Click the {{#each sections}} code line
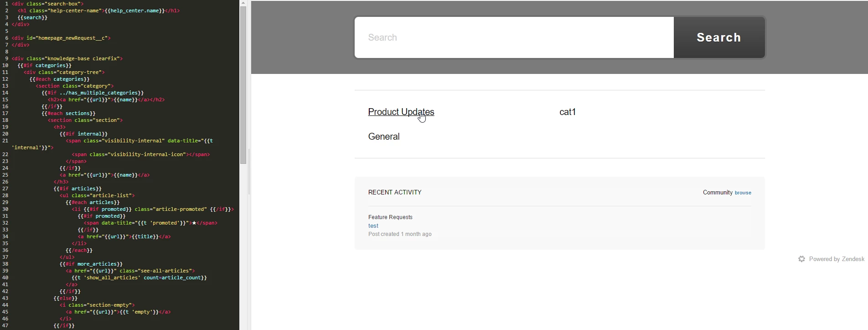This screenshot has height=330, width=868. point(68,113)
